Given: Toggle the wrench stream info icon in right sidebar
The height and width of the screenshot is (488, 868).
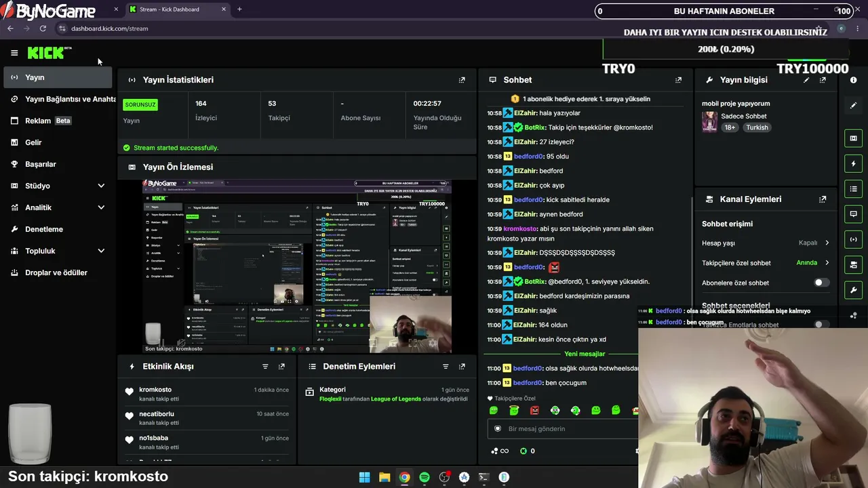Looking at the screenshot, I should [x=853, y=290].
